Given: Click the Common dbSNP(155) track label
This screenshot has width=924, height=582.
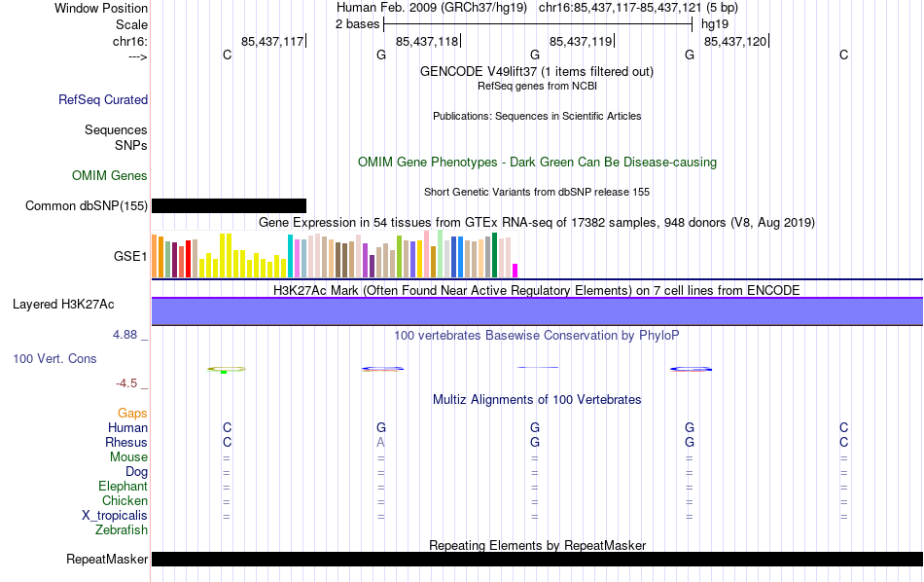Looking at the screenshot, I should [x=87, y=205].
